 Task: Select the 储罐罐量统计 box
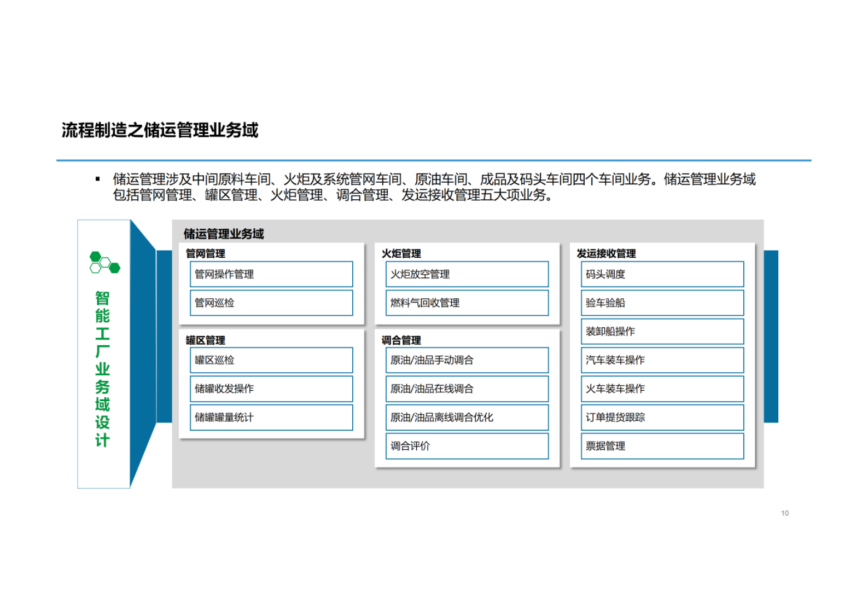(x=271, y=418)
